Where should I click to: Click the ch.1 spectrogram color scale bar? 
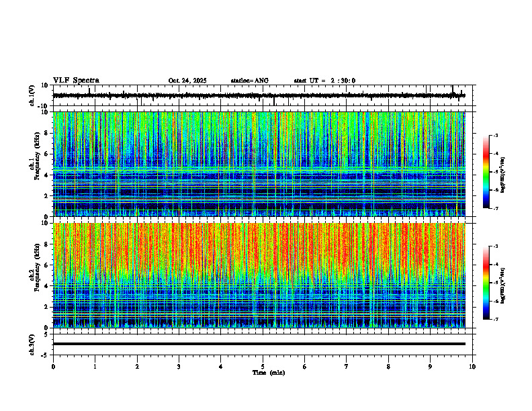[486, 172]
